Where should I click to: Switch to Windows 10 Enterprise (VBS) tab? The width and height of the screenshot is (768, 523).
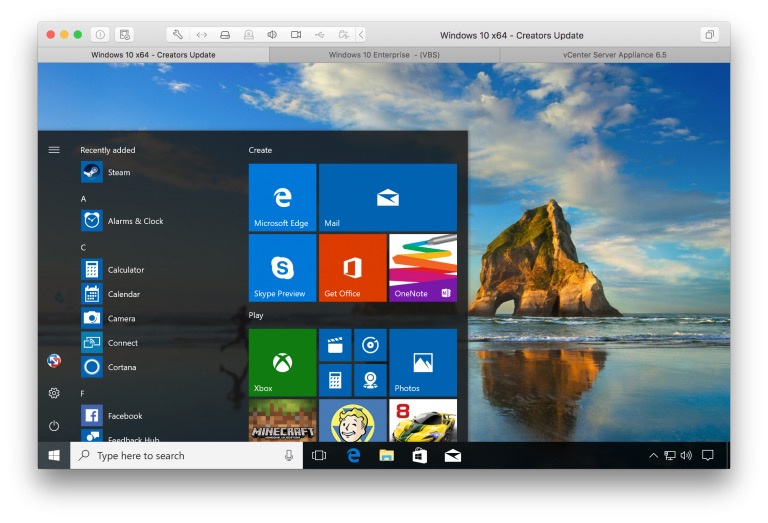point(384,55)
